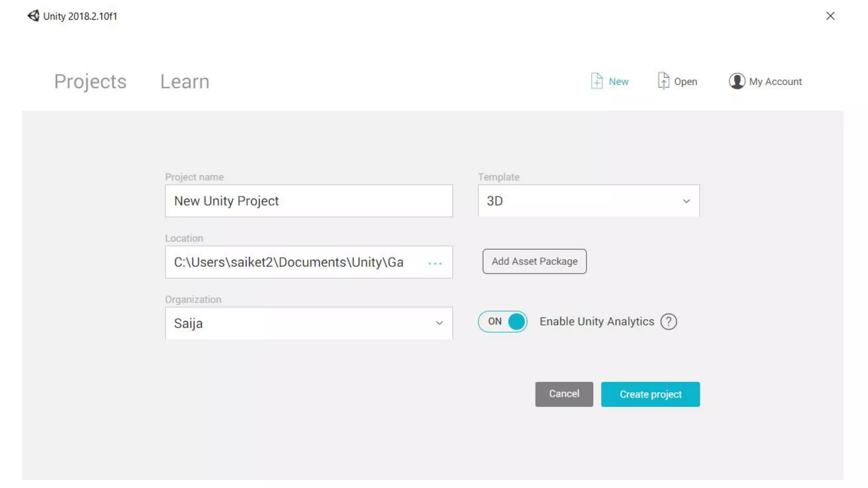The width and height of the screenshot is (868, 488).
Task: Expand the Template dropdown arrow
Action: pos(686,201)
